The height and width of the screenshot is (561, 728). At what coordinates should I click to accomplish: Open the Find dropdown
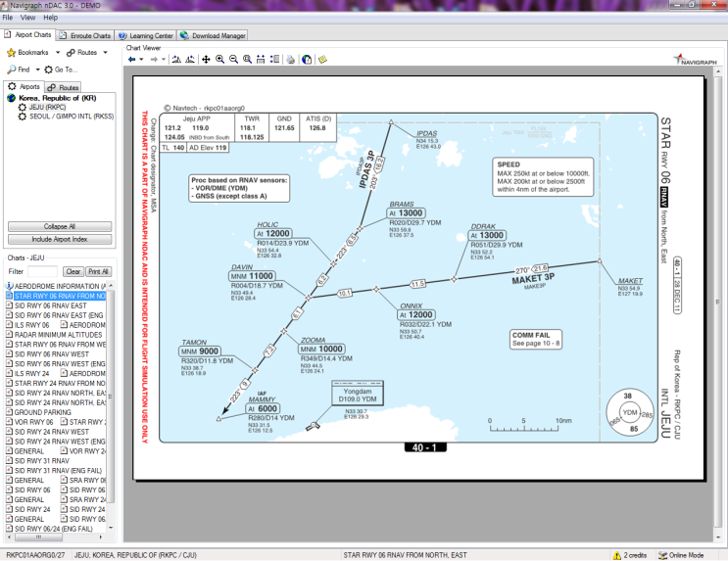[x=23, y=70]
